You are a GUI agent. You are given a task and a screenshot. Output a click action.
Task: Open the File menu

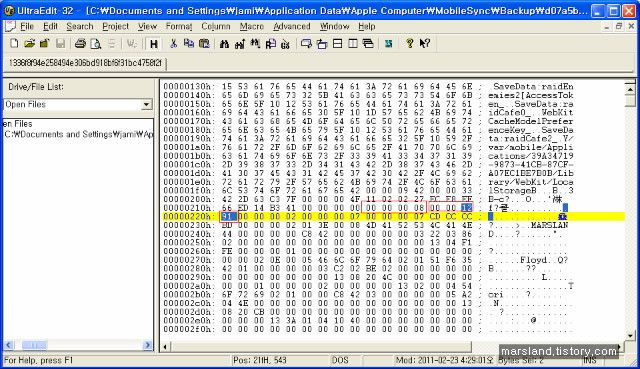pyautogui.click(x=27, y=27)
